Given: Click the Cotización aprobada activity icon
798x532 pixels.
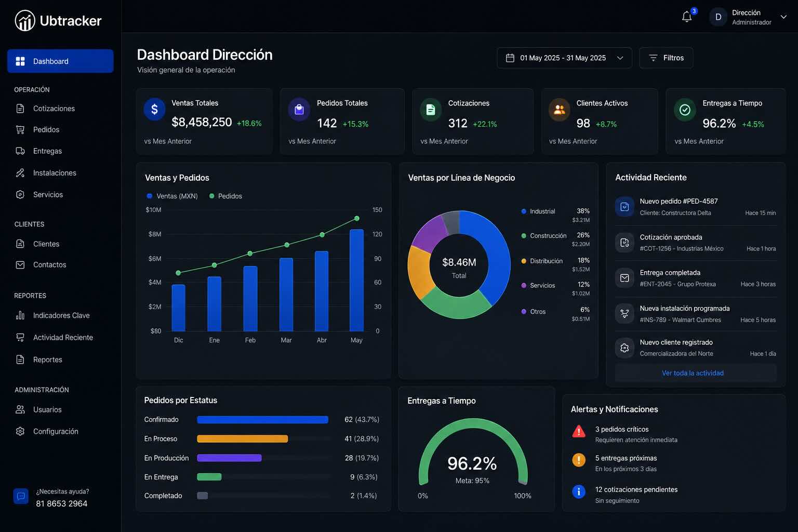Looking at the screenshot, I should pyautogui.click(x=624, y=243).
